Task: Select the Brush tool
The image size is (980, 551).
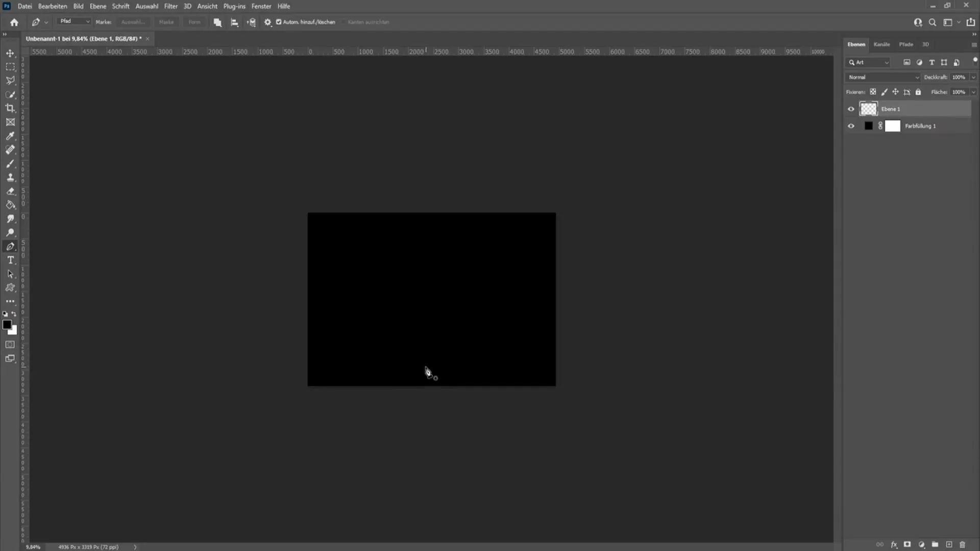Action: [10, 164]
